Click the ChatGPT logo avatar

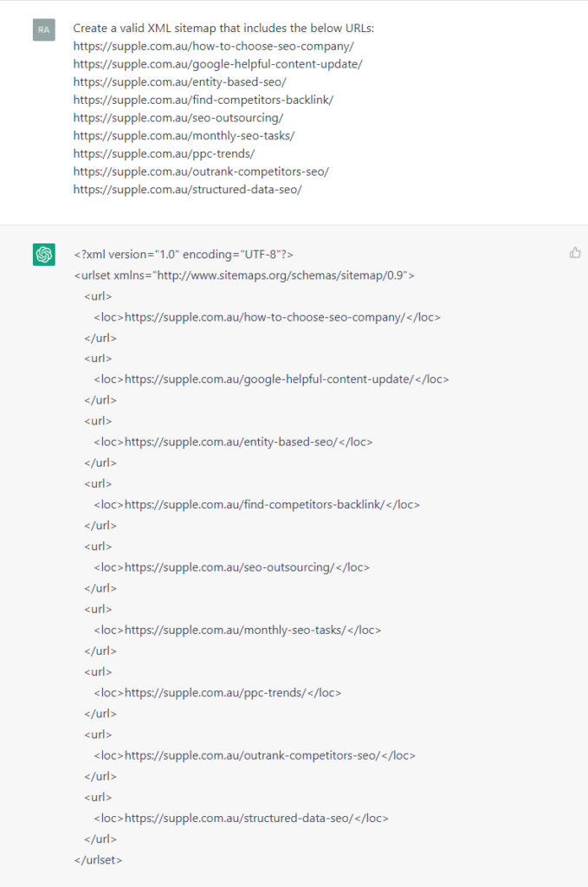(44, 255)
